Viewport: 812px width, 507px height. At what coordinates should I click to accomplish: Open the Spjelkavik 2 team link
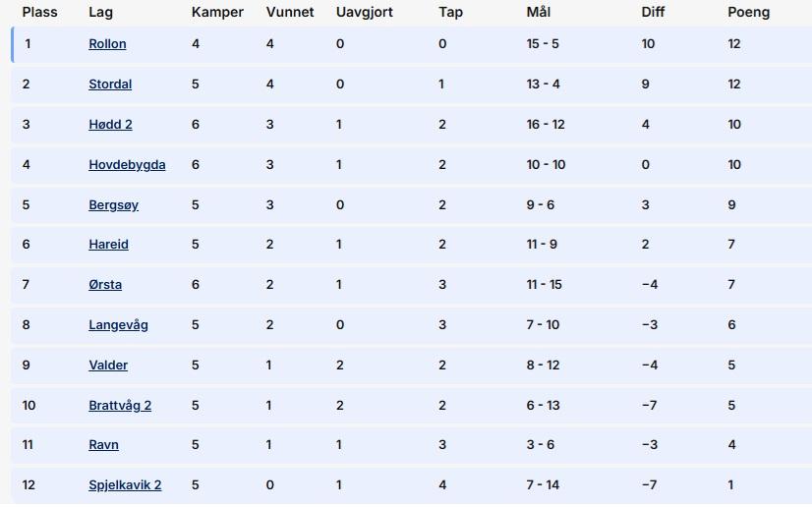(x=125, y=485)
